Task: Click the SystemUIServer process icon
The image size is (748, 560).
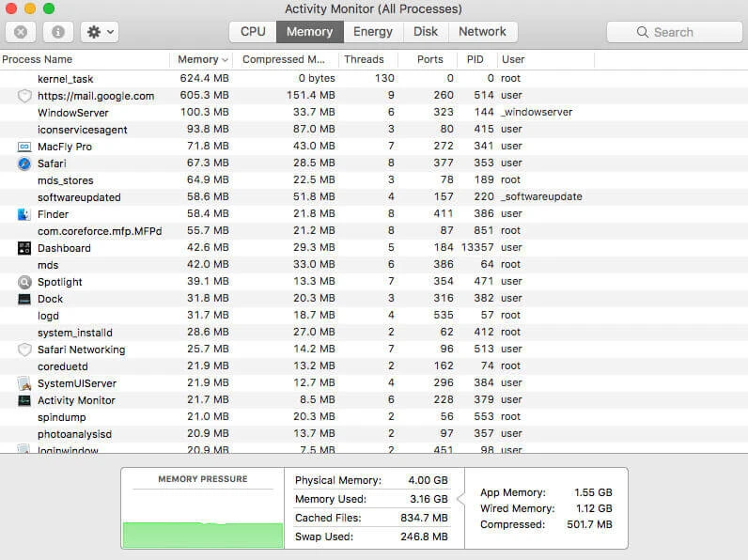Action: click(24, 383)
